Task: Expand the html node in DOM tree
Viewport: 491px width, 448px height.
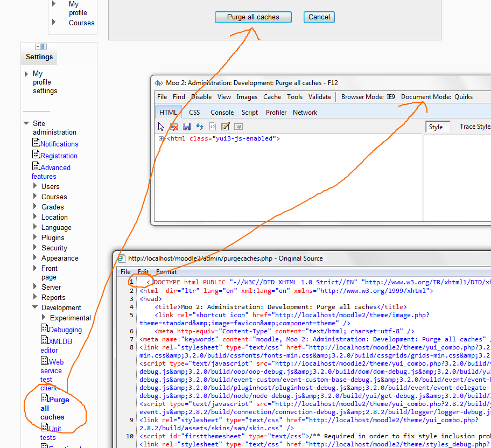Action: tap(161, 138)
